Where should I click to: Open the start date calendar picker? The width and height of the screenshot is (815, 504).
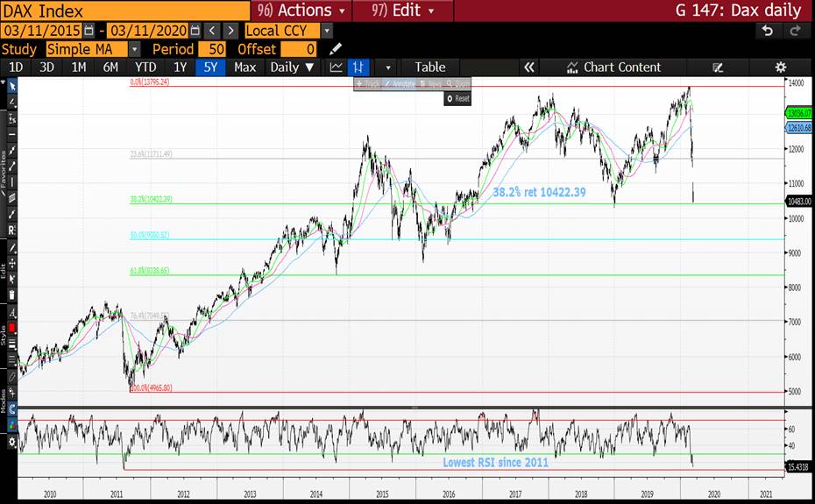pyautogui.click(x=89, y=31)
